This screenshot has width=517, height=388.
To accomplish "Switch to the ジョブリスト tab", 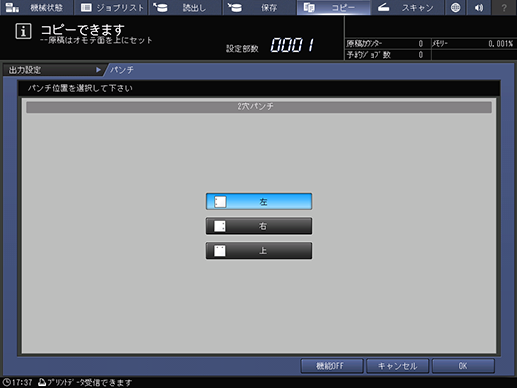I will 111,7.
